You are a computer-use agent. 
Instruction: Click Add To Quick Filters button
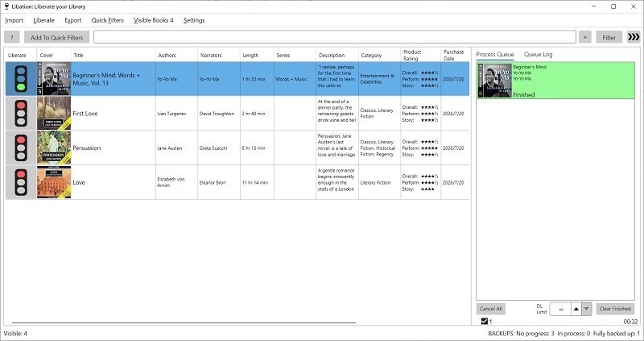click(x=56, y=37)
